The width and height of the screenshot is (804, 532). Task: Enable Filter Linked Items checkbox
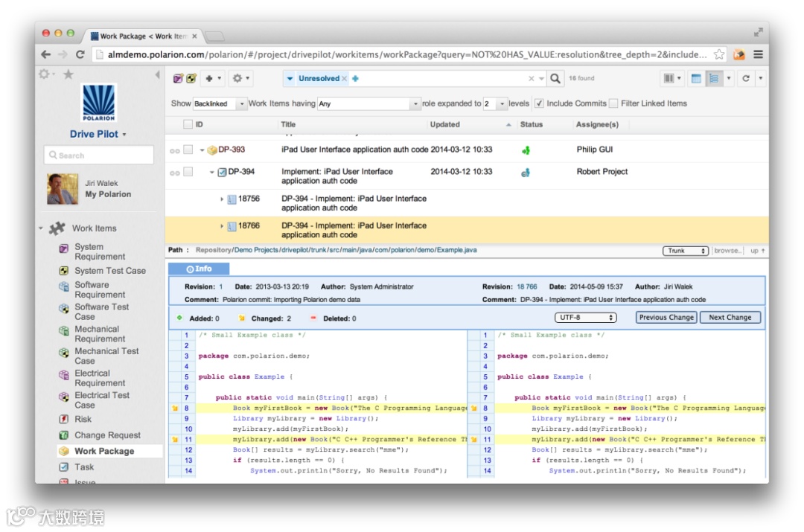613,103
